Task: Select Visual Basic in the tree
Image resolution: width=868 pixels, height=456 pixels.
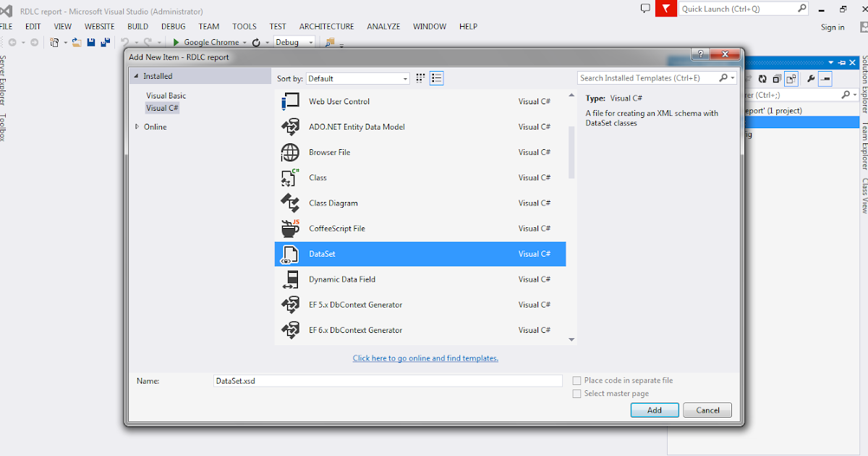Action: pos(166,96)
